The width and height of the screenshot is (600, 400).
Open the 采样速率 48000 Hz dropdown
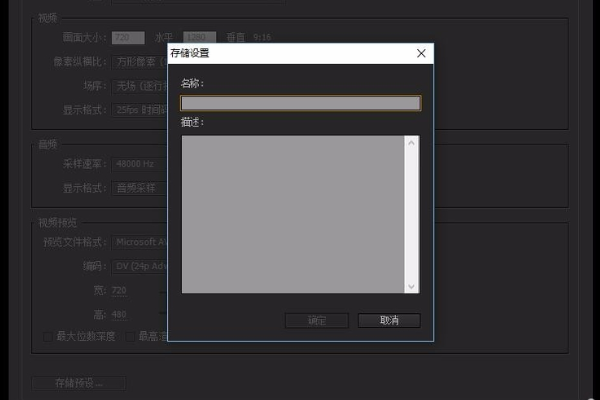[140, 164]
